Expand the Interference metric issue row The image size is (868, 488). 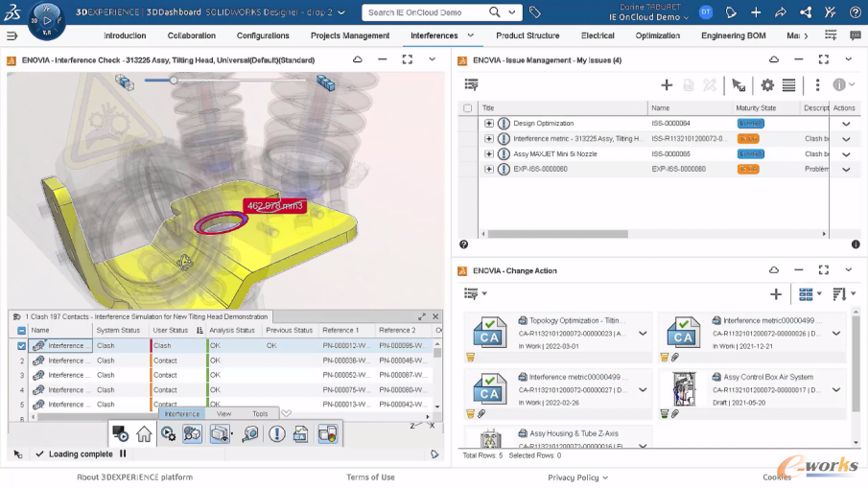coord(489,138)
